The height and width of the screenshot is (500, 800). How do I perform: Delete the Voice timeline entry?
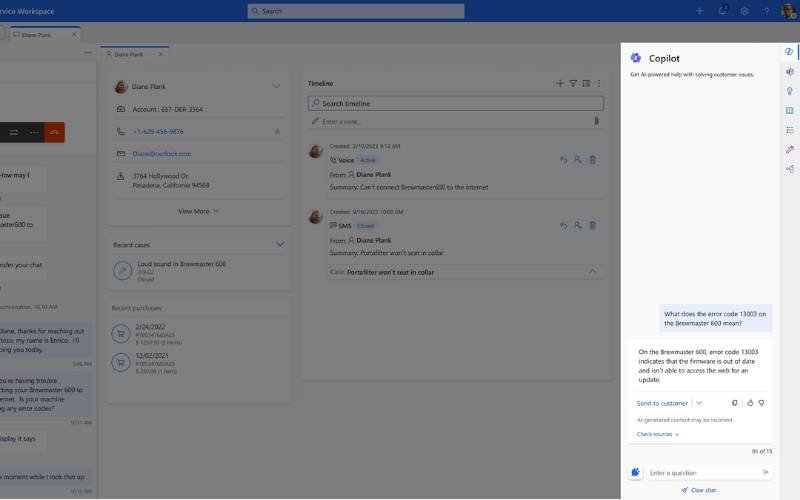pyautogui.click(x=592, y=159)
